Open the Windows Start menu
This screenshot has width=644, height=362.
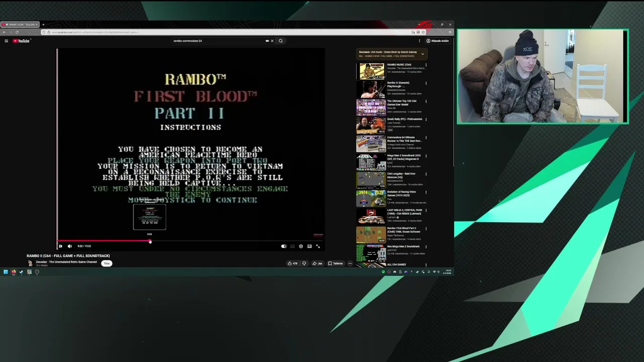[6, 272]
